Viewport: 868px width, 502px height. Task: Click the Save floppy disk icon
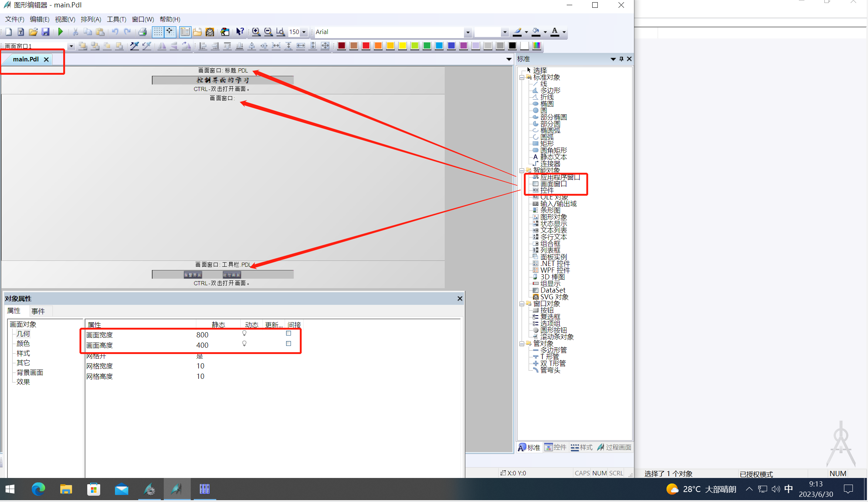tap(45, 32)
